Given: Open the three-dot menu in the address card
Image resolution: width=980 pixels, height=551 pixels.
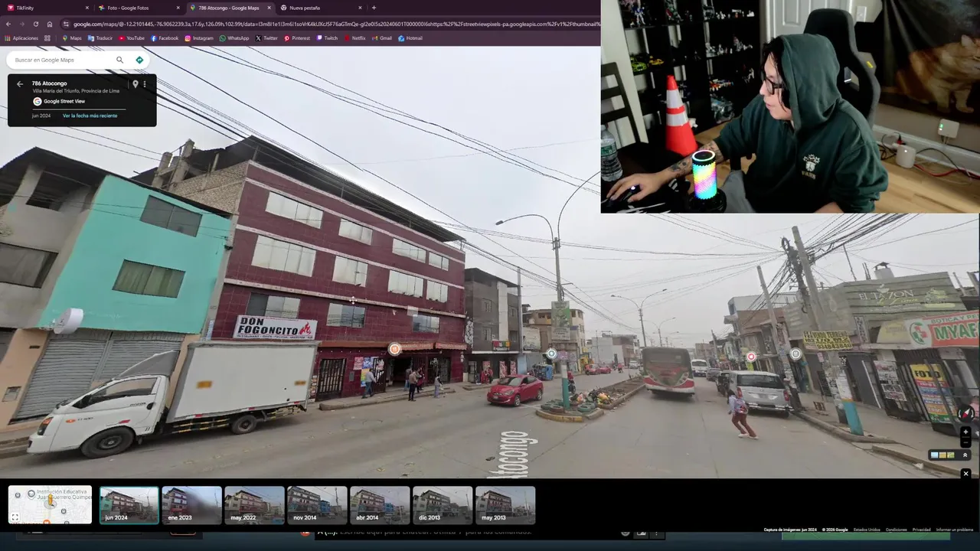Looking at the screenshot, I should [145, 84].
